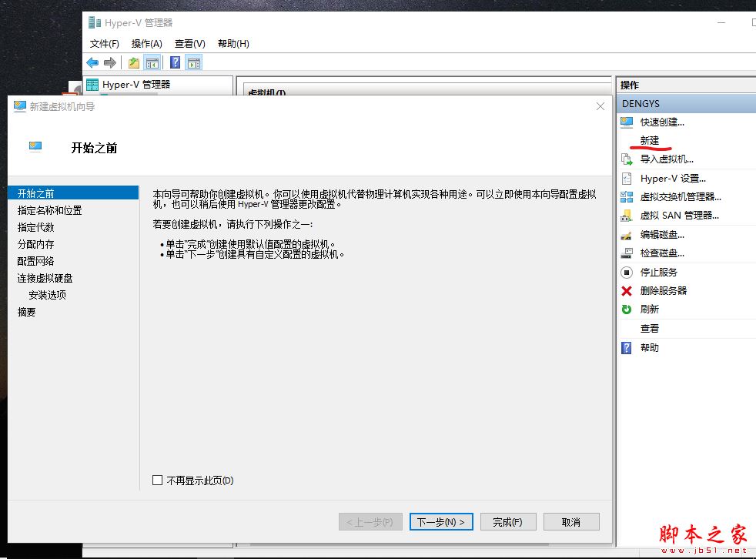Select Hyper-V 管理器 tree node
The image size is (756, 559).
coord(135,85)
